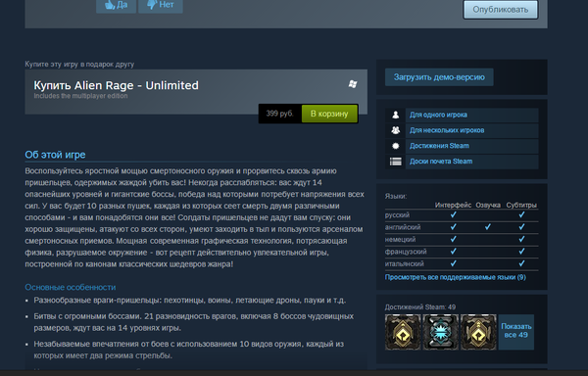Screen dimensions: 588x376
Task: Click the Steam achievements badge icon
Action: (x=395, y=146)
